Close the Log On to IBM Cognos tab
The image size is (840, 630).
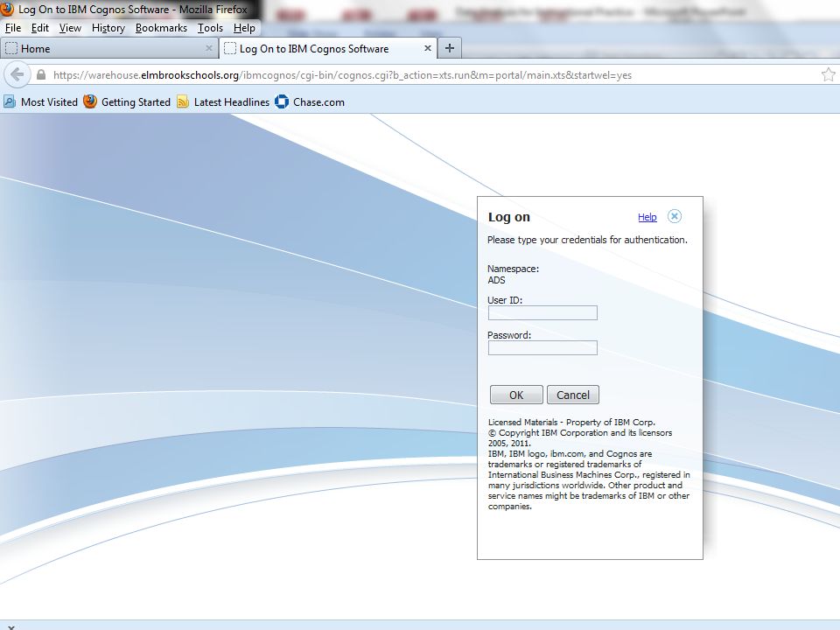[428, 48]
